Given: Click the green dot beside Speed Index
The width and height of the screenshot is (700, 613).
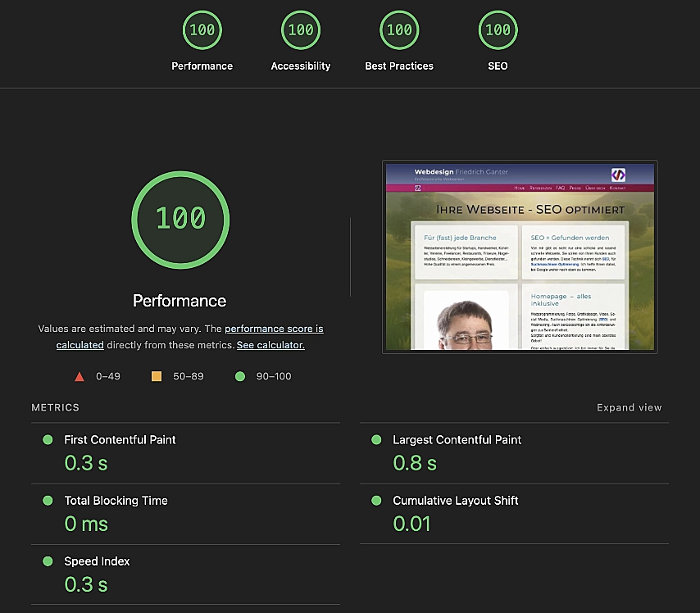Looking at the screenshot, I should (48, 561).
